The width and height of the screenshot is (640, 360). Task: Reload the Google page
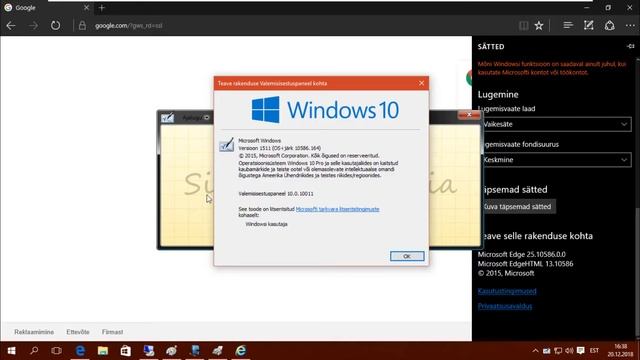(55, 25)
